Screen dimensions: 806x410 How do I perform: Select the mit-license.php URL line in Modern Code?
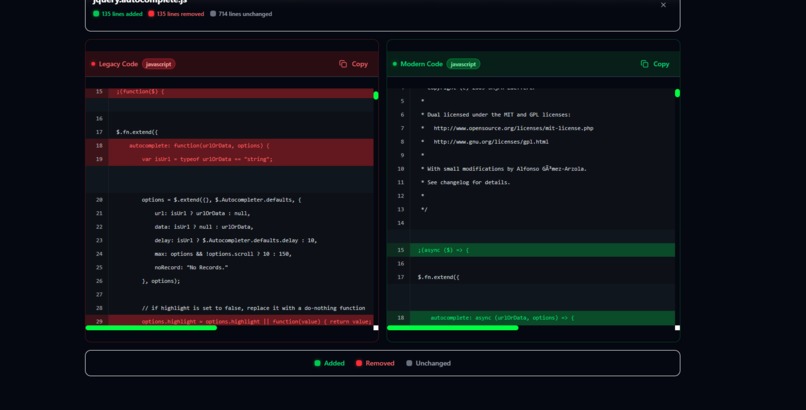530,128
